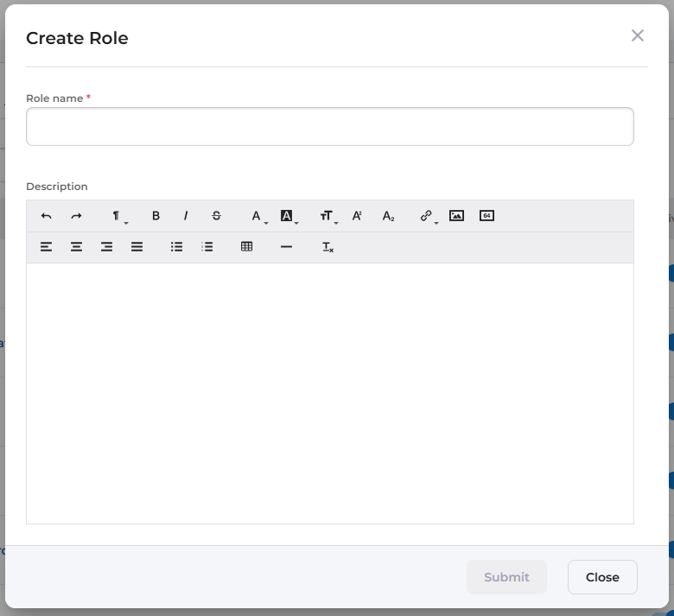
Task: Open the font color dropdown
Action: click(258, 216)
